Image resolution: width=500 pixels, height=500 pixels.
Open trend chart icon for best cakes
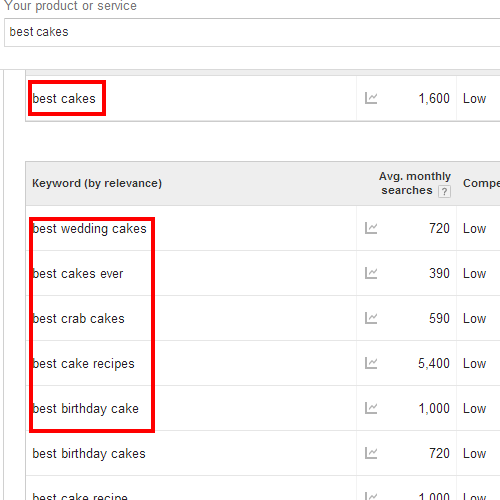[371, 98]
